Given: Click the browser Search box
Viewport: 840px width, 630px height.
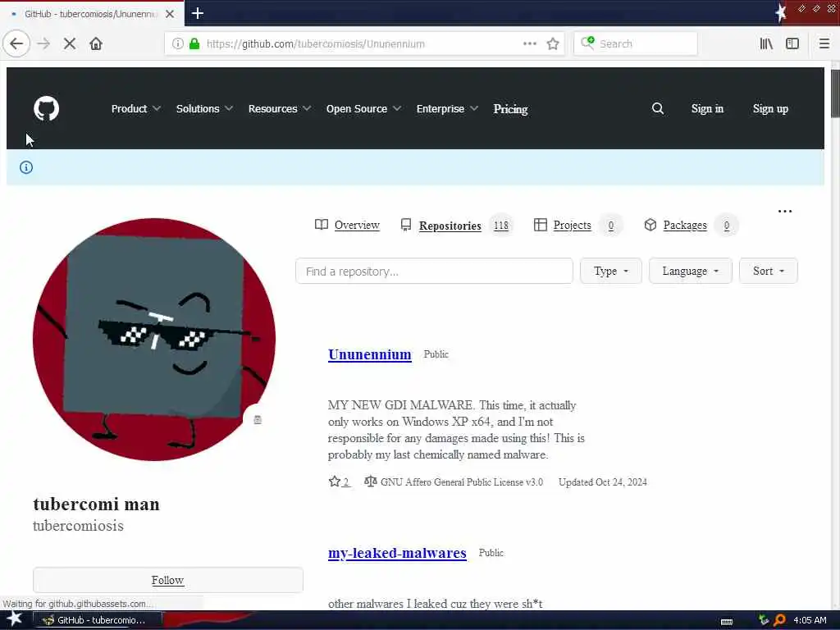Looking at the screenshot, I should (x=636, y=43).
